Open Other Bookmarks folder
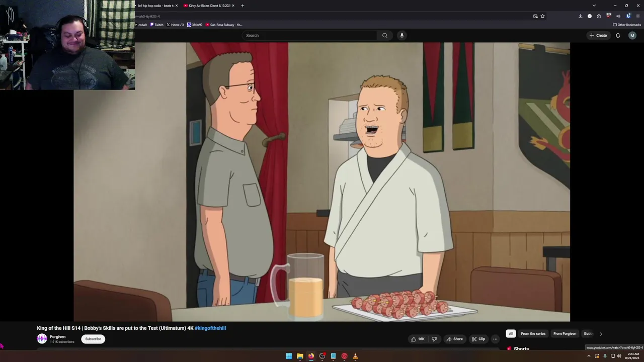The height and width of the screenshot is (362, 644). [627, 25]
